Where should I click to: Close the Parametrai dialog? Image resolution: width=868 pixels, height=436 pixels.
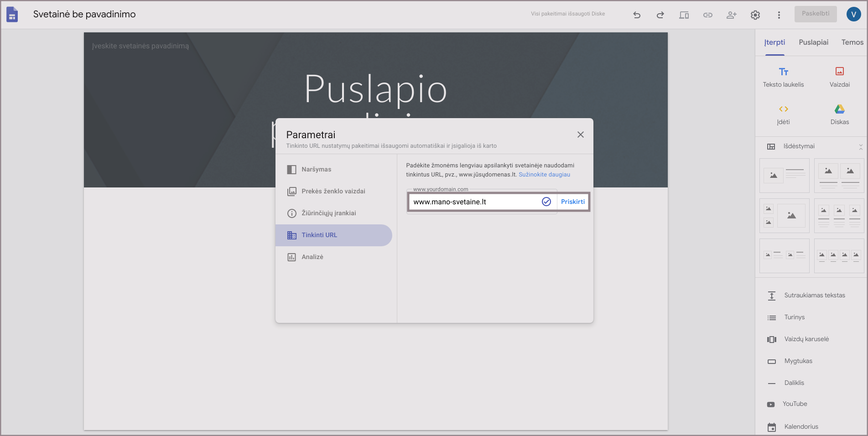(580, 135)
